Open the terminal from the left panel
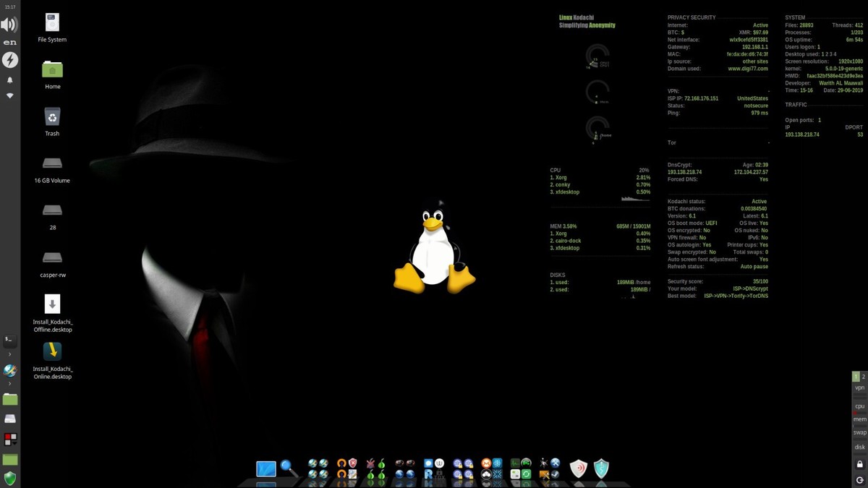 pos(9,340)
